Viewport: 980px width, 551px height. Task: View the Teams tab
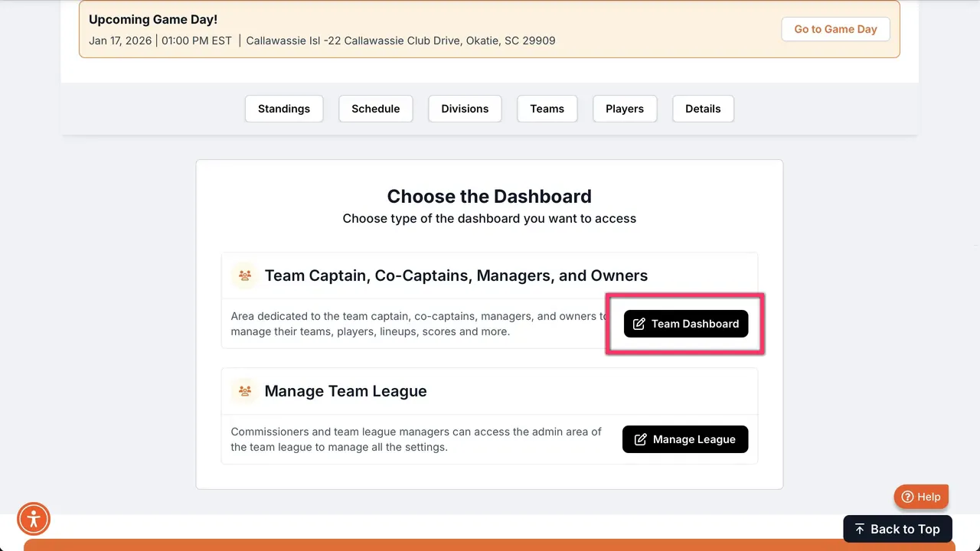tap(547, 109)
